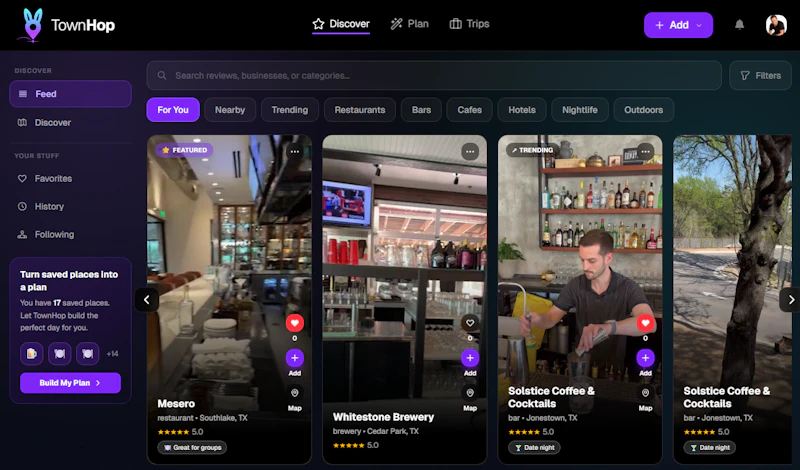Select the Outdoors filter chip

pos(643,110)
